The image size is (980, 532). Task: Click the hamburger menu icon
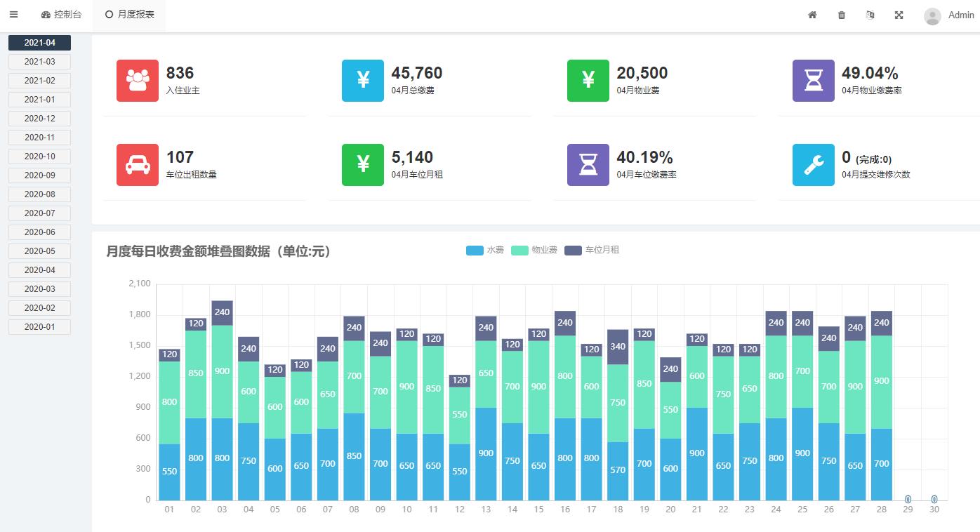coord(13,15)
